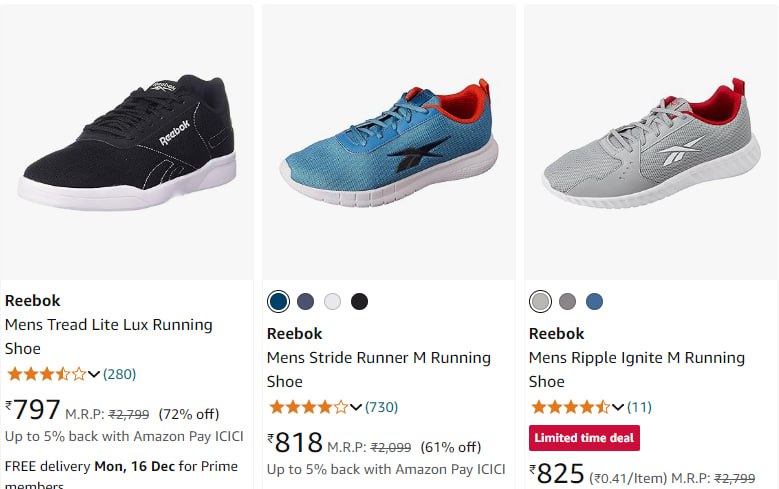Select the dark teal swatch for Stride Runner
This screenshot has width=779, height=489.
click(x=278, y=301)
